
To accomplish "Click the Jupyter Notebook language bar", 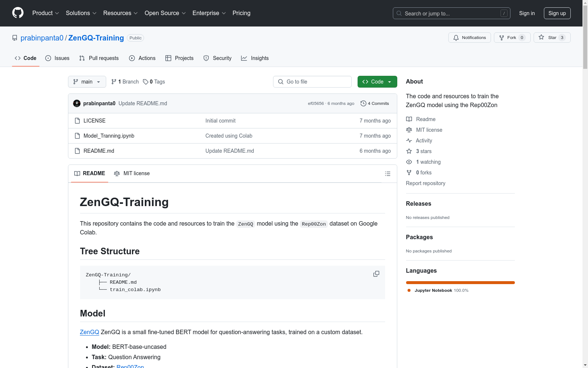I will click(x=460, y=283).
